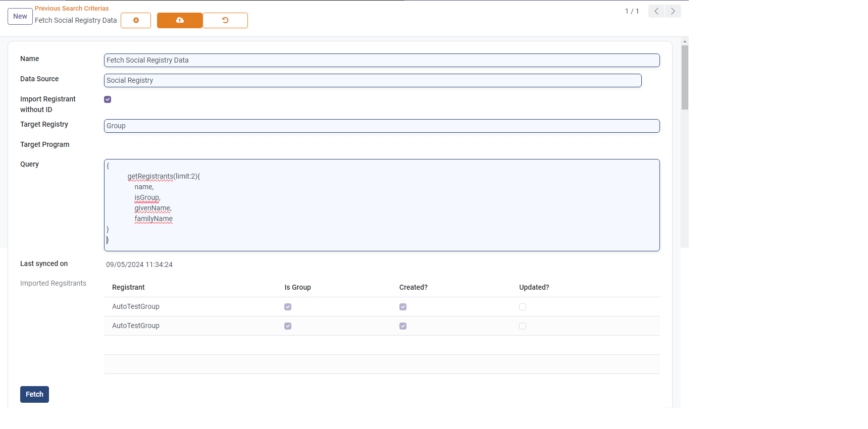The height and width of the screenshot is (429, 868).
Task: Toggle Is Group checkbox in first row
Action: click(x=288, y=307)
